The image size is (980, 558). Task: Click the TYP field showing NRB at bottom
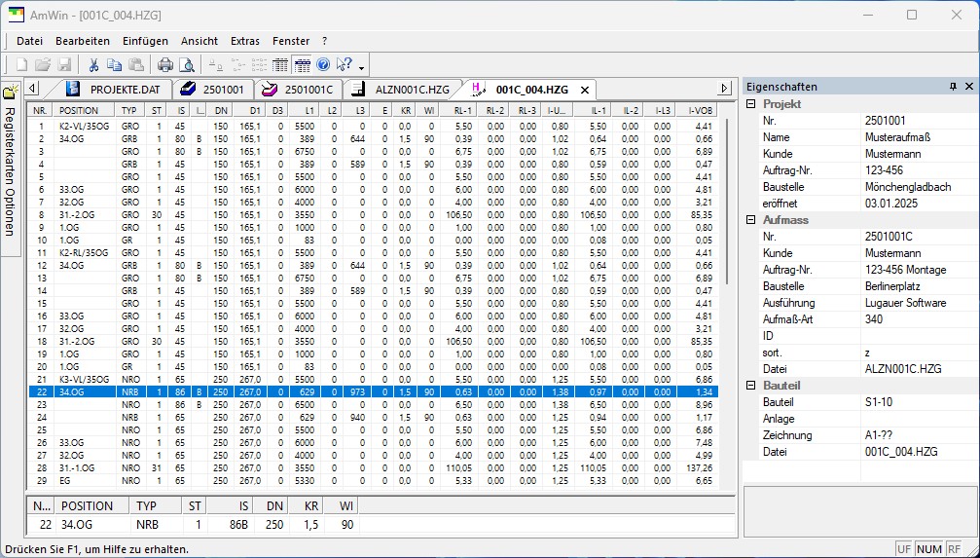click(x=155, y=524)
